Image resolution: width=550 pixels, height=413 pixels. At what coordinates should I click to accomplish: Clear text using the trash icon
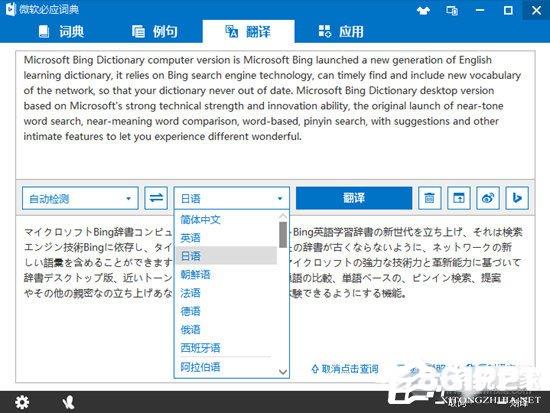[430, 198]
